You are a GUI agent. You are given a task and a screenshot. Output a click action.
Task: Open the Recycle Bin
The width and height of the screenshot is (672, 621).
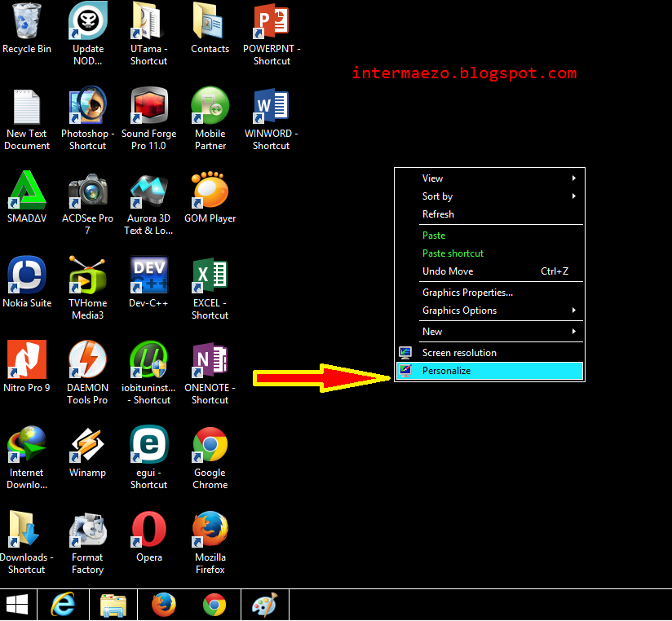pyautogui.click(x=27, y=21)
